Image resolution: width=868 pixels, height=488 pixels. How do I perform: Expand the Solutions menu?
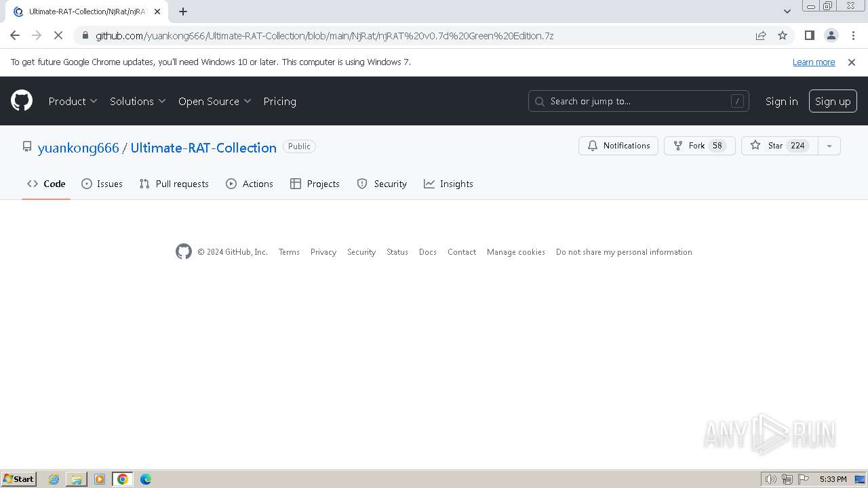click(x=138, y=101)
